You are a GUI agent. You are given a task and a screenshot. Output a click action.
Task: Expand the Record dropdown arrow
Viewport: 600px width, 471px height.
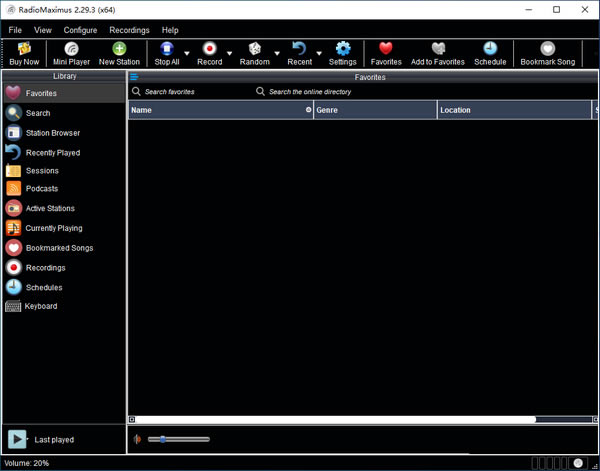[230, 54]
